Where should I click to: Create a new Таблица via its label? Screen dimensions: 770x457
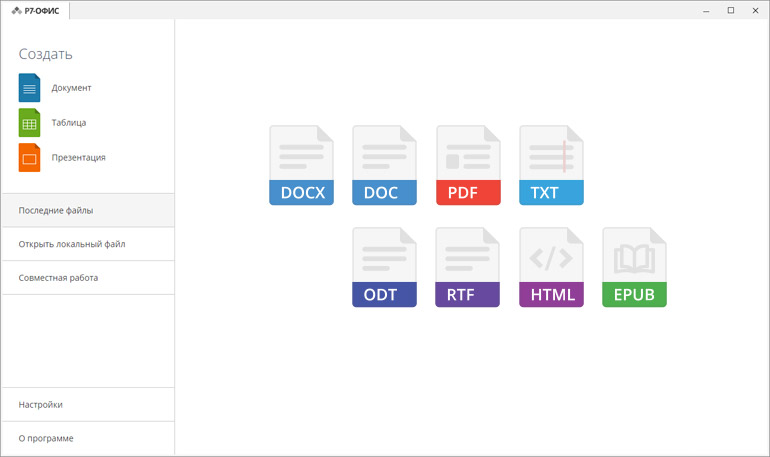[69, 123]
